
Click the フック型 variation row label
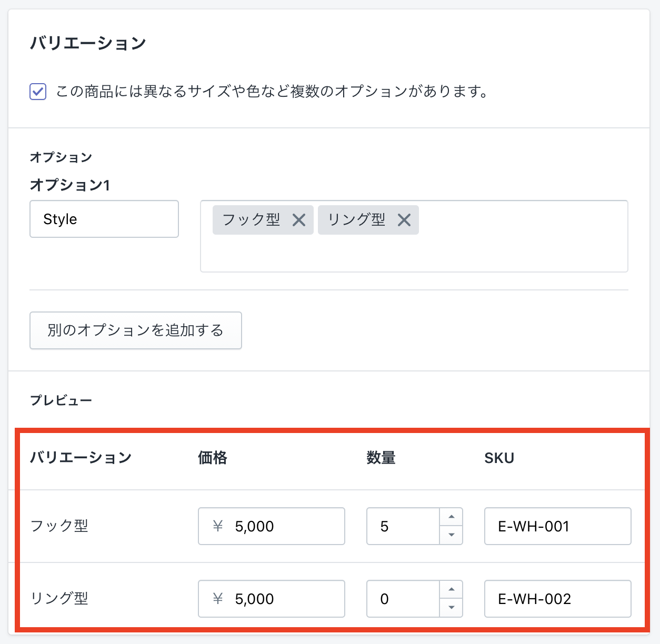[59, 526]
